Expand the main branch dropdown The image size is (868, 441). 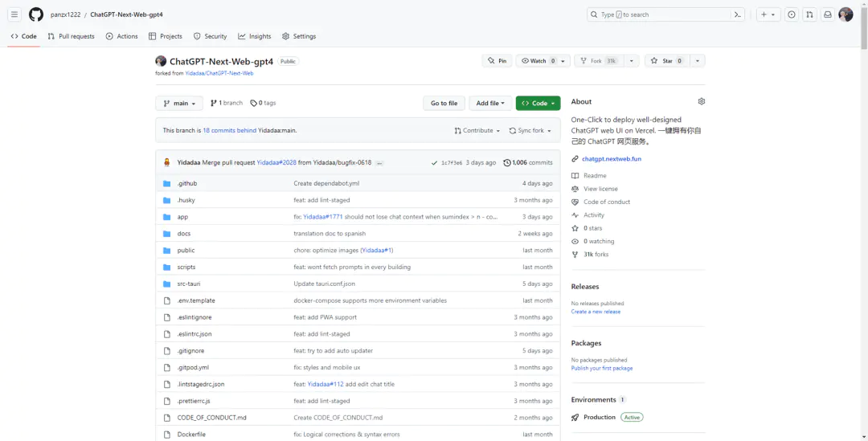[x=179, y=104]
